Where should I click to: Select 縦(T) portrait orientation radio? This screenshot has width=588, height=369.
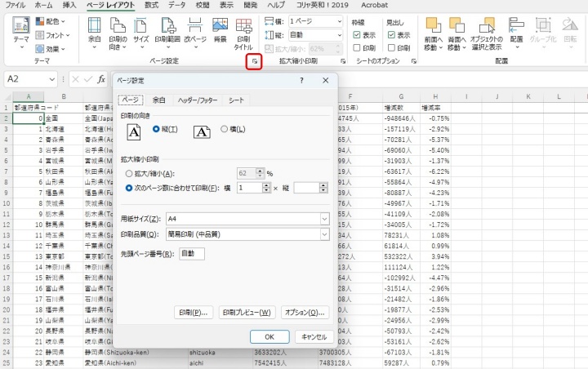pyautogui.click(x=156, y=129)
